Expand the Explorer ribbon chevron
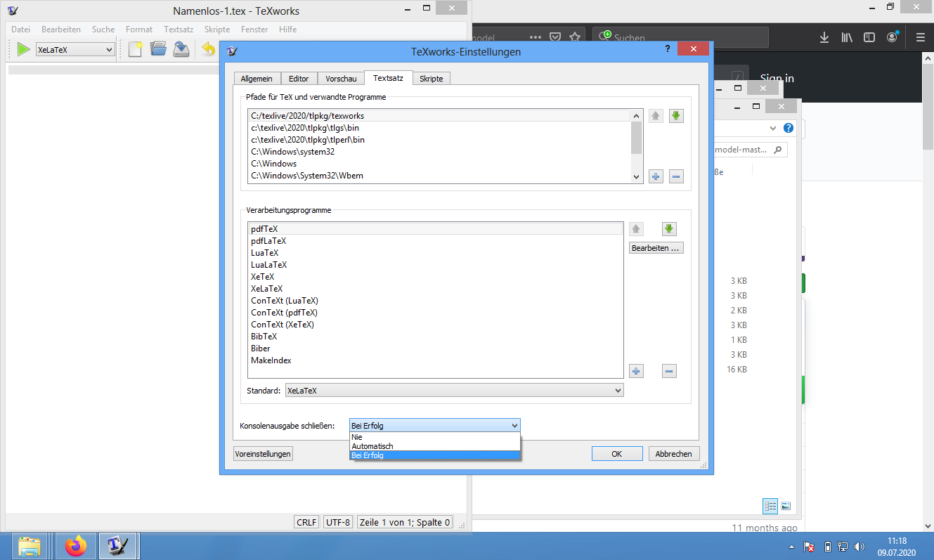Viewport: 934px width, 560px height. click(774, 128)
